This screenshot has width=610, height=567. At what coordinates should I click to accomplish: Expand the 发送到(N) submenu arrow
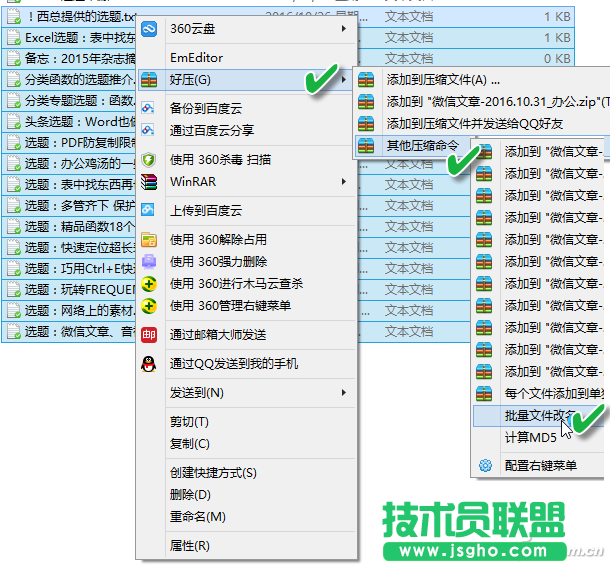coord(345,392)
